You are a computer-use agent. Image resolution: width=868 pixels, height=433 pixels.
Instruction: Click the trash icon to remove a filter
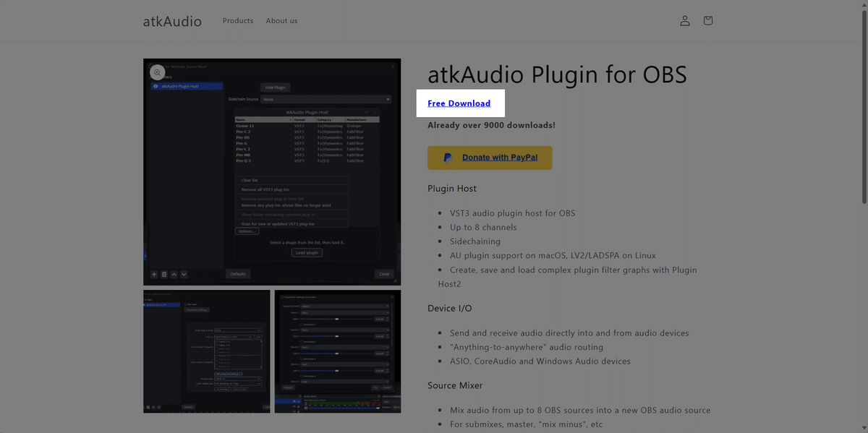click(x=163, y=274)
